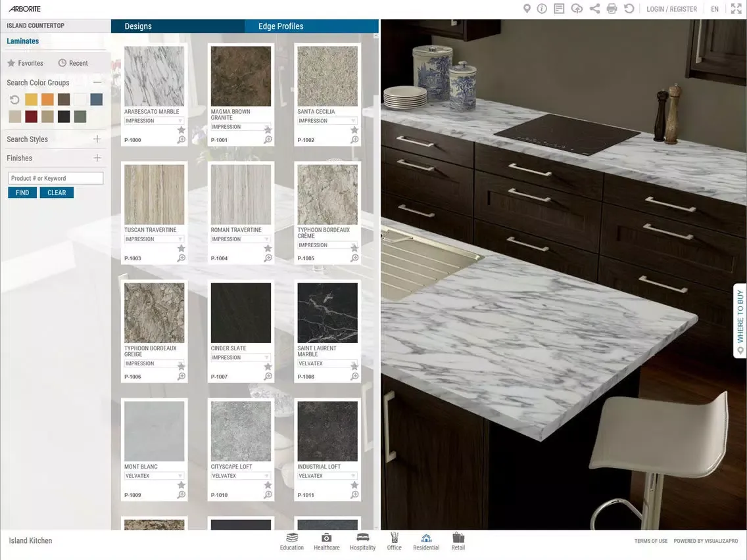Print using the printer icon

tap(612, 9)
